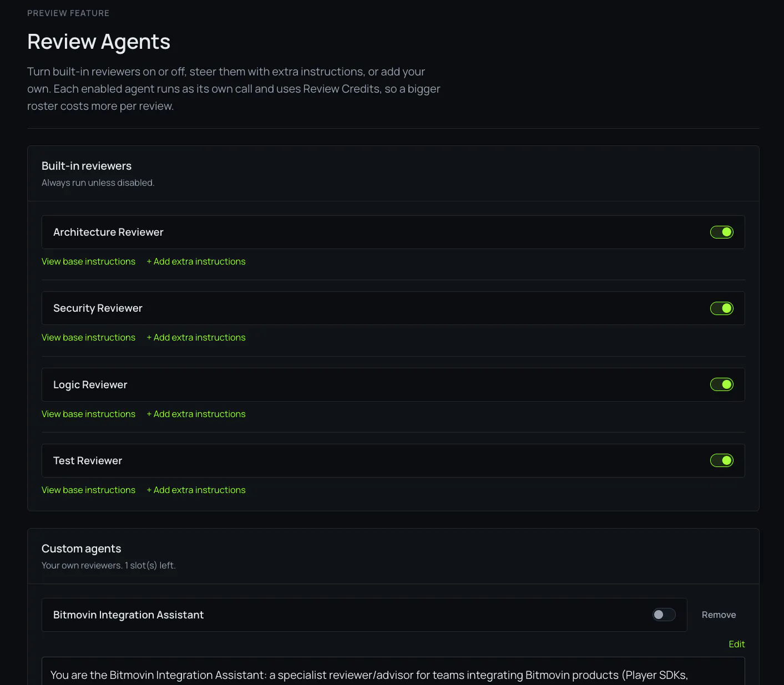Screen dimensions: 784x685
Task: Turn off the Security Reviewer switch
Action: 721,308
